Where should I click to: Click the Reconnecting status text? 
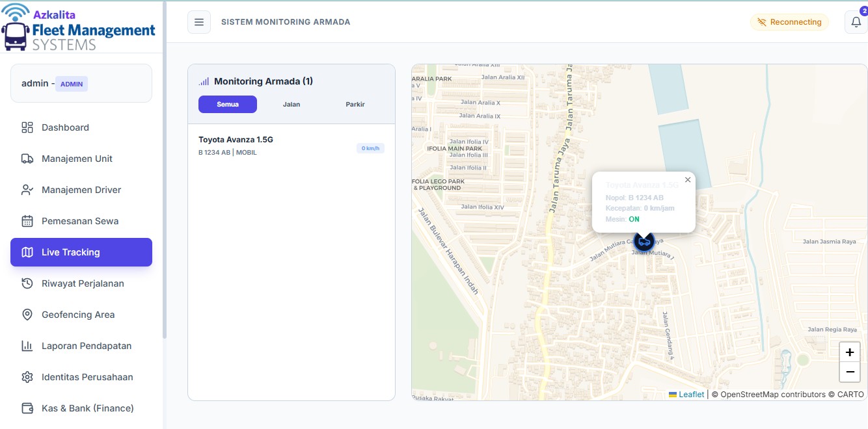(x=796, y=22)
